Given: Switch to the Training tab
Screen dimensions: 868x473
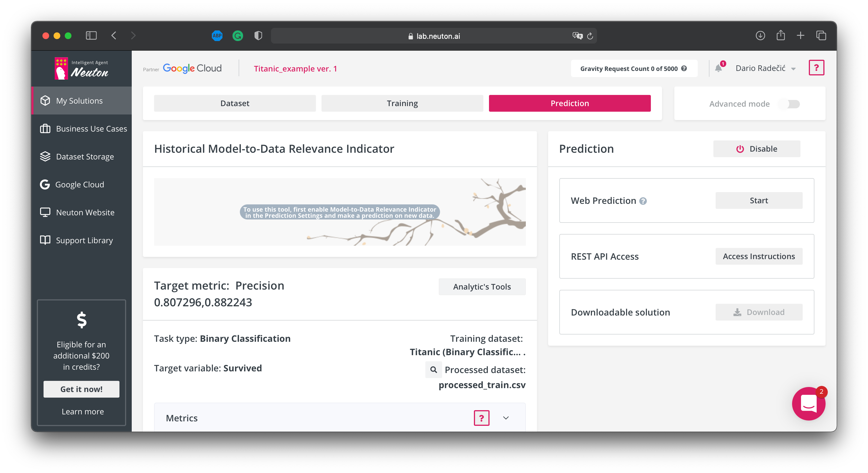Looking at the screenshot, I should (402, 104).
